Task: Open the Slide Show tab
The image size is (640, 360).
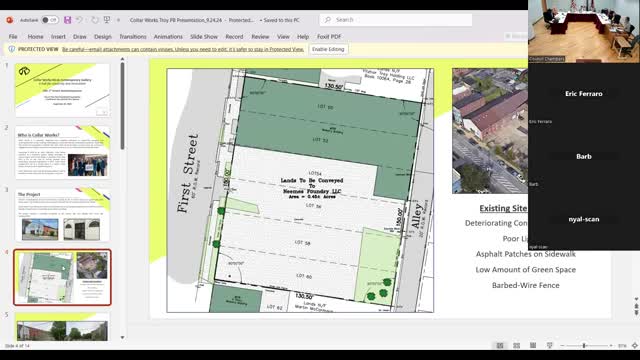Action: pos(204,37)
